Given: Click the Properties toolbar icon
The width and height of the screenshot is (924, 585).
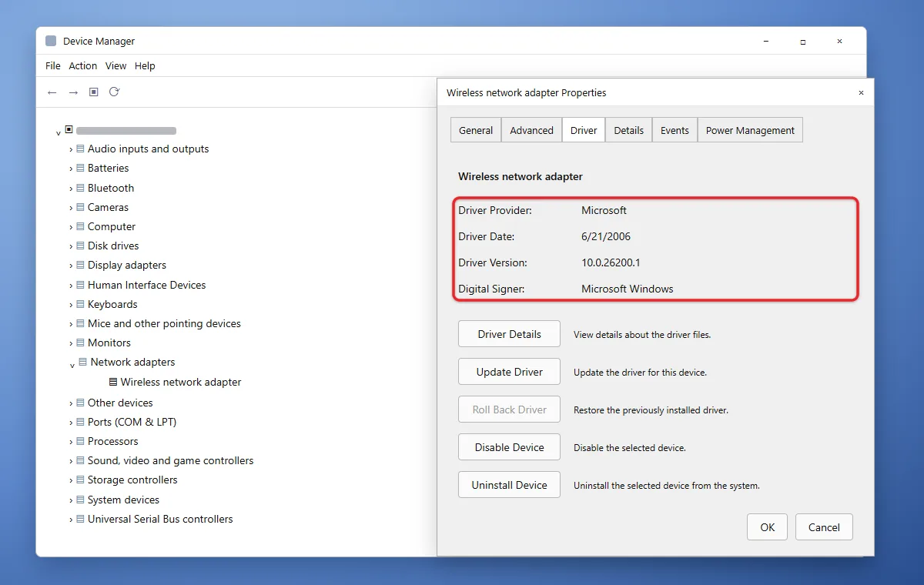Looking at the screenshot, I should (x=93, y=92).
